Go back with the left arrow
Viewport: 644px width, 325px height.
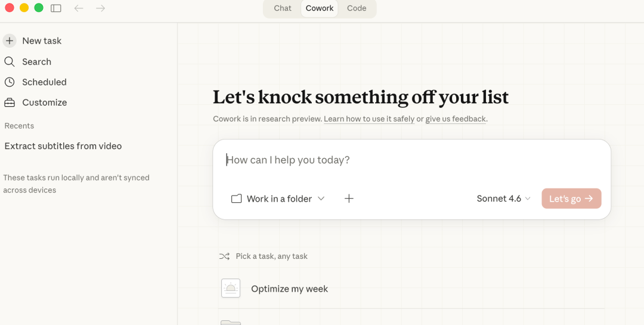[79, 8]
